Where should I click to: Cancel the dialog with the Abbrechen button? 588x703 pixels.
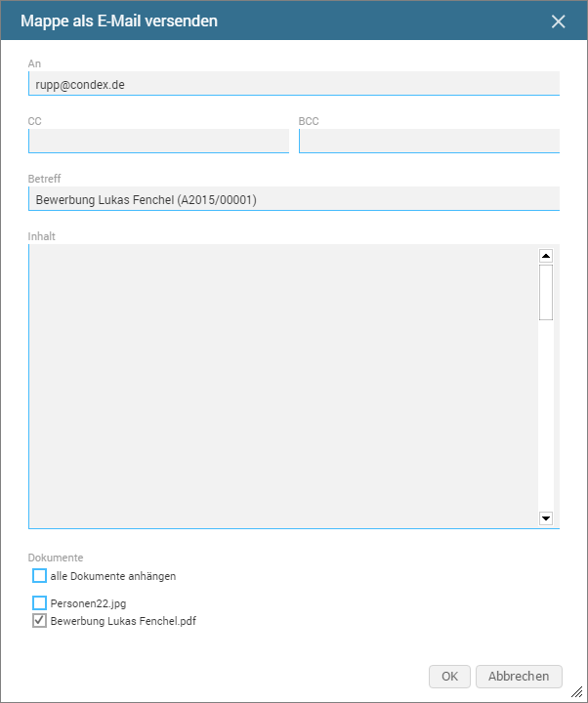click(x=519, y=677)
